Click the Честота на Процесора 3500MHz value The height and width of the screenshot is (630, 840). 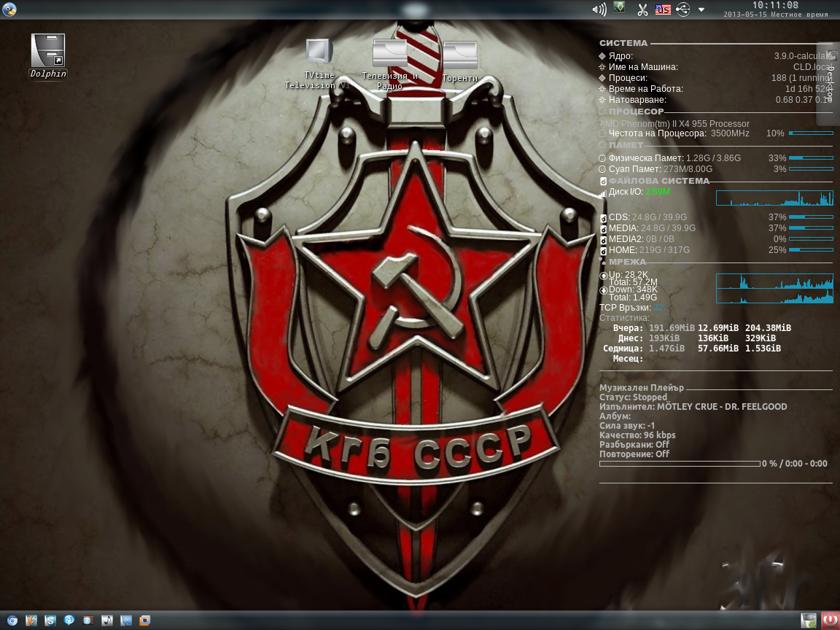(730, 133)
